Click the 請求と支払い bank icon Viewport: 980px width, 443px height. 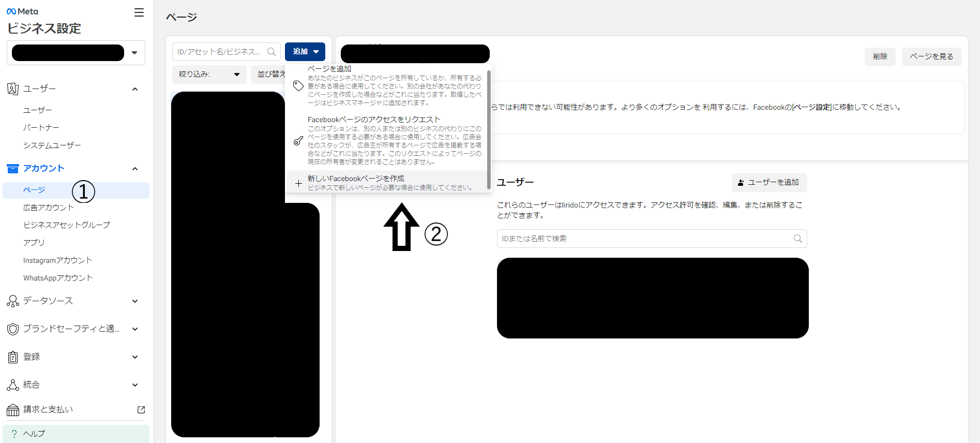(13, 410)
